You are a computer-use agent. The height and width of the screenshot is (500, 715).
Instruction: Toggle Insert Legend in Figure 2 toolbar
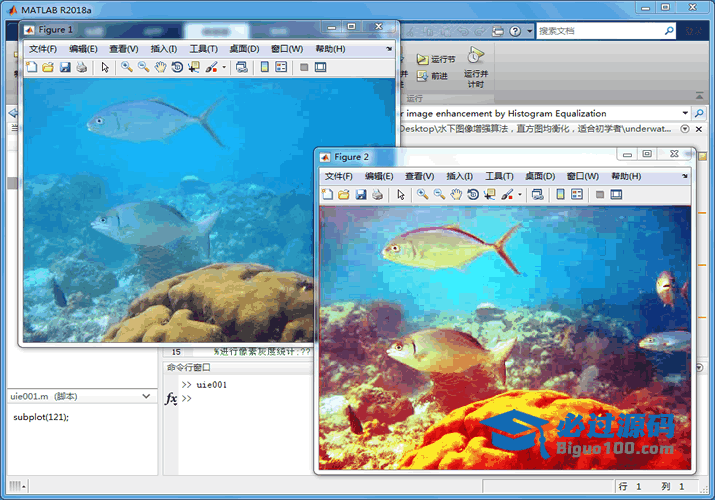click(577, 194)
